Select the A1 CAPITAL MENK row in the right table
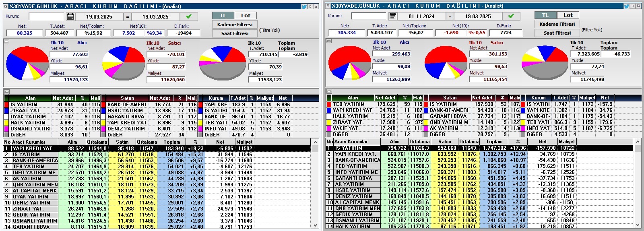 [479, 202]
